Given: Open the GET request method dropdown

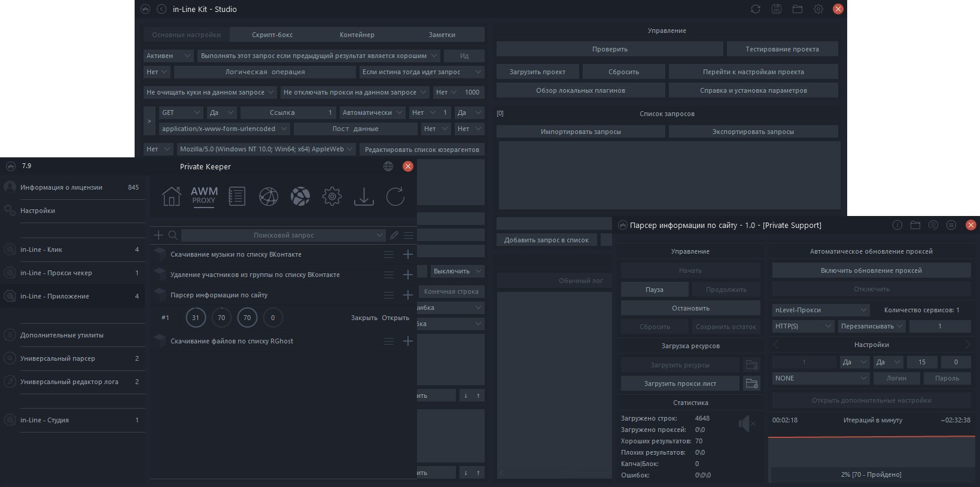Looking at the screenshot, I should point(181,112).
